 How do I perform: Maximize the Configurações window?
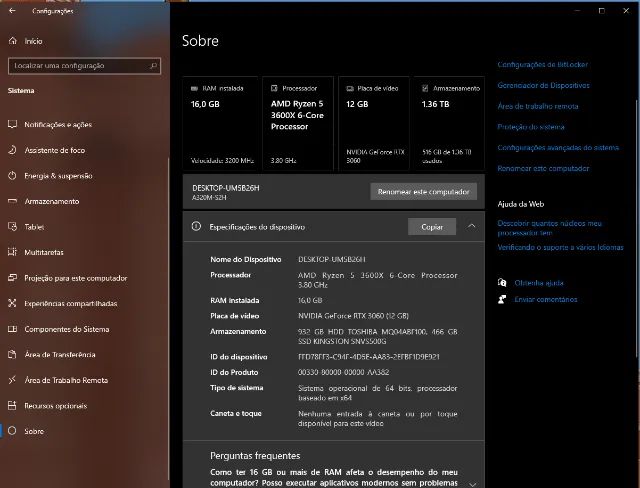pos(602,11)
